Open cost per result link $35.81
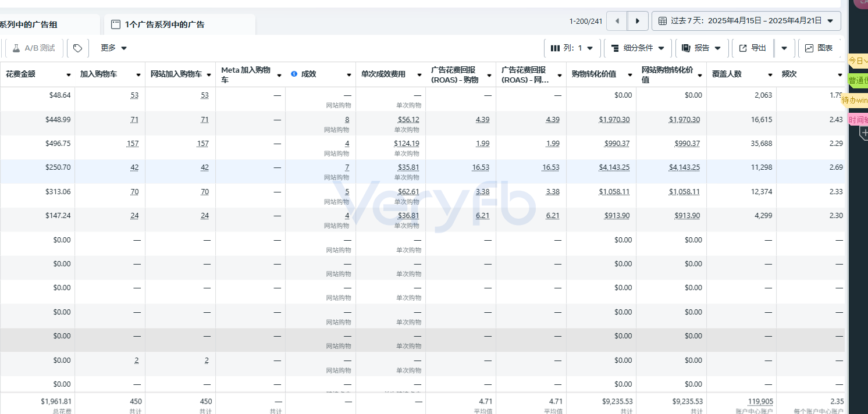 point(408,167)
